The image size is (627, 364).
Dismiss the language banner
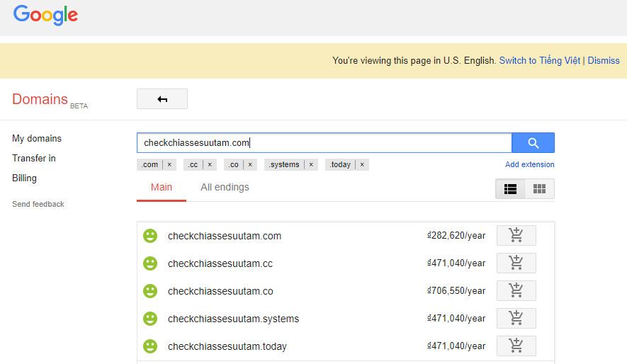[x=604, y=61]
